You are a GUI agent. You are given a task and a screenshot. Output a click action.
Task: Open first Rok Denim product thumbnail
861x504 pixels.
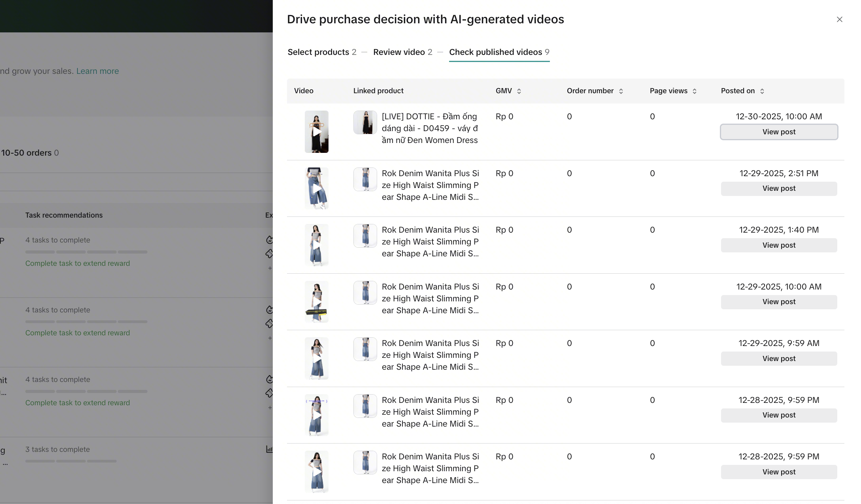click(365, 179)
